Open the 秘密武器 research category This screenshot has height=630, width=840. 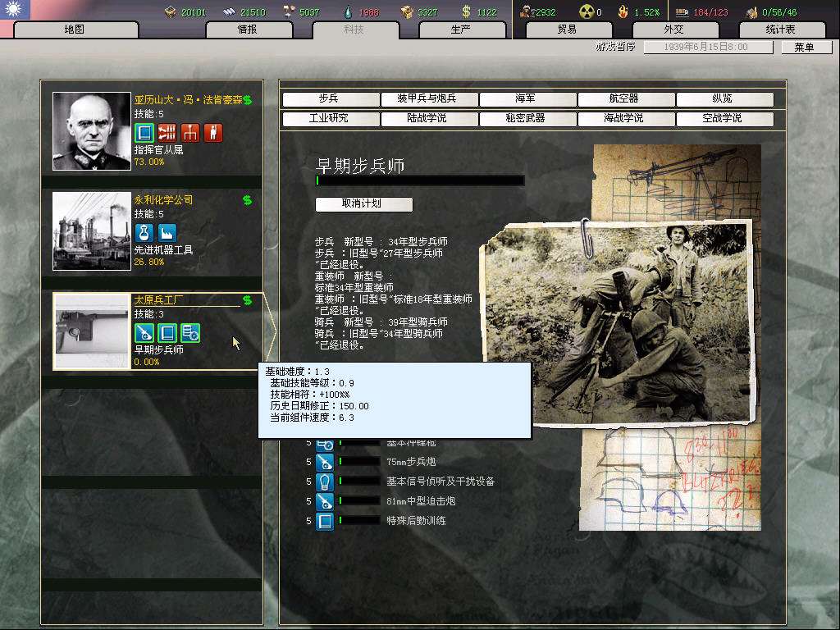pos(525,119)
